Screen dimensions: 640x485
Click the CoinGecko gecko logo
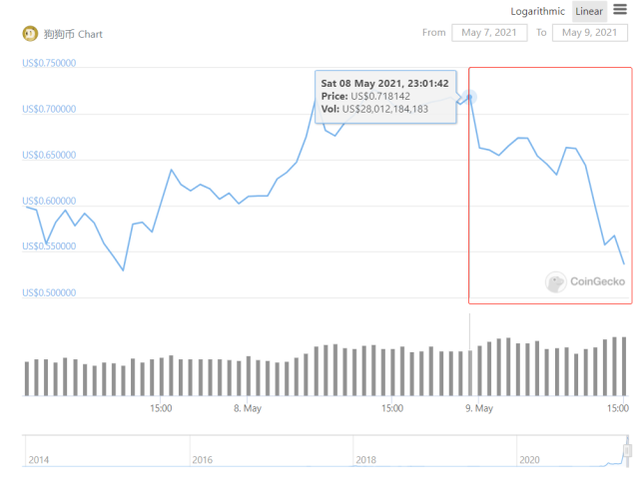click(555, 283)
